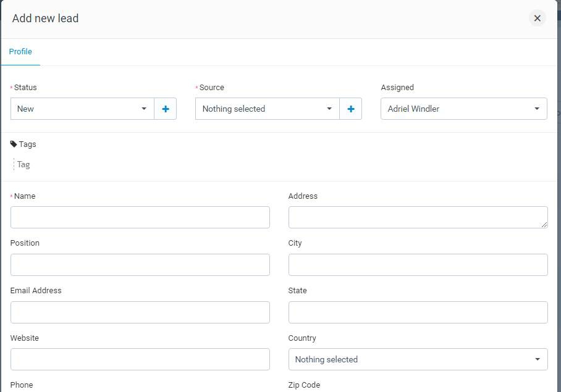Screen dimensions: 561x392
Task: Close the Add new lead dialog
Action: tap(537, 19)
